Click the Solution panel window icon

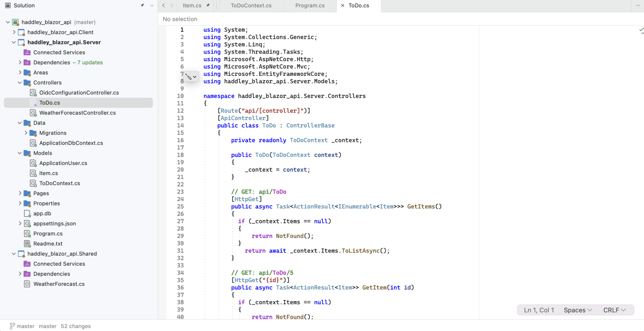[x=8, y=5]
